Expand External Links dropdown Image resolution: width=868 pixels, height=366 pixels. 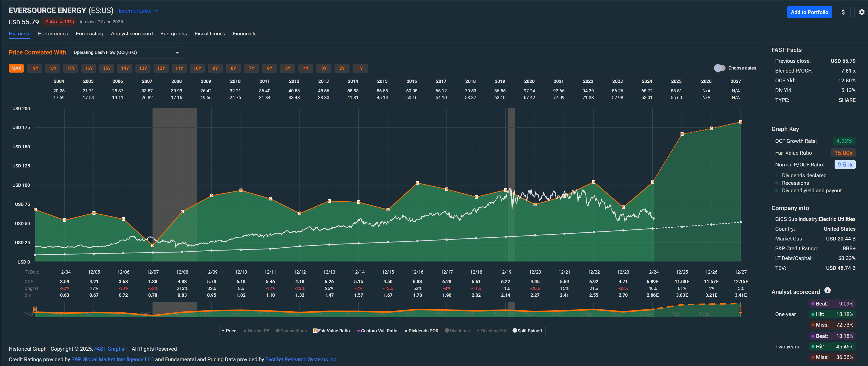click(x=138, y=11)
